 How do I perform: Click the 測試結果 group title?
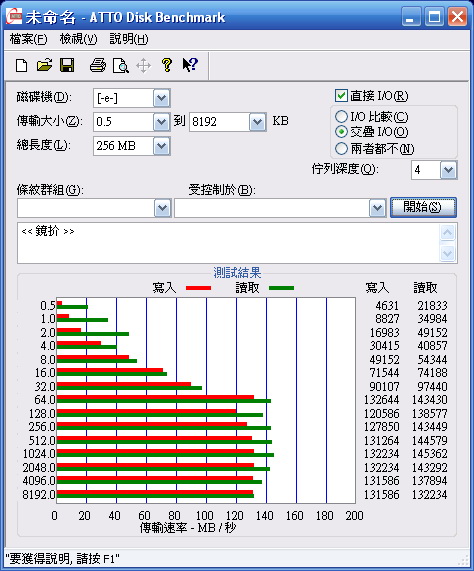click(237, 273)
